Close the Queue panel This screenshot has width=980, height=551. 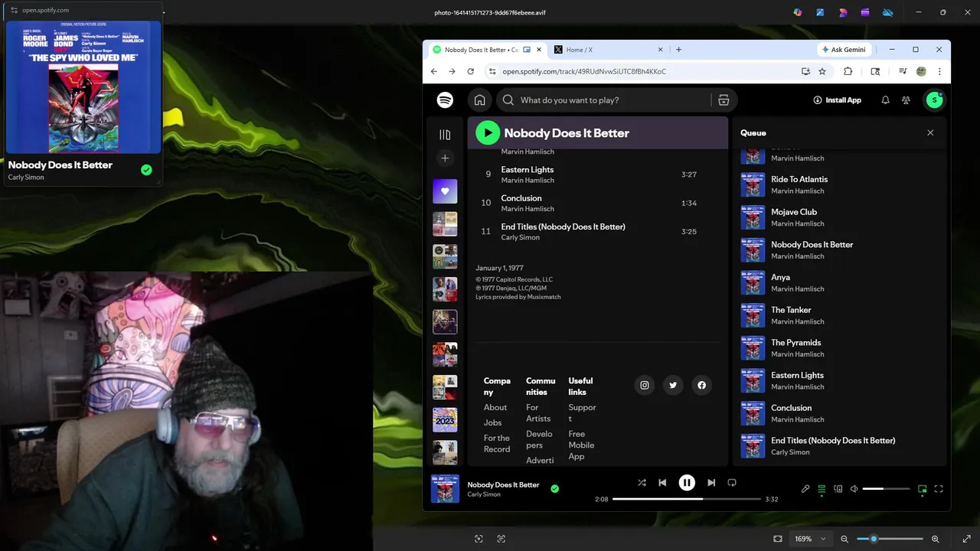coord(930,132)
